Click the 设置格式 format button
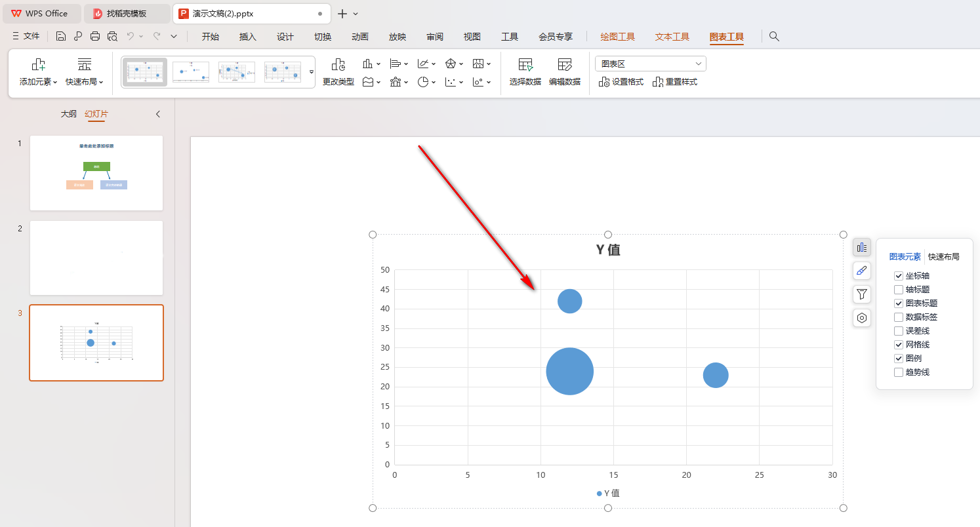Image resolution: width=980 pixels, height=527 pixels. (x=621, y=82)
